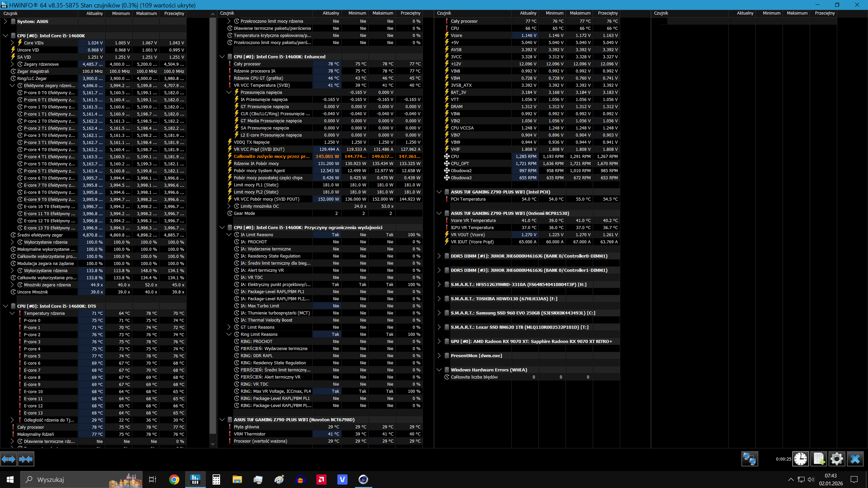The width and height of the screenshot is (868, 488).
Task: Collapse the CPU Intel Core i5-14600K DTS group
Action: [x=5, y=306]
